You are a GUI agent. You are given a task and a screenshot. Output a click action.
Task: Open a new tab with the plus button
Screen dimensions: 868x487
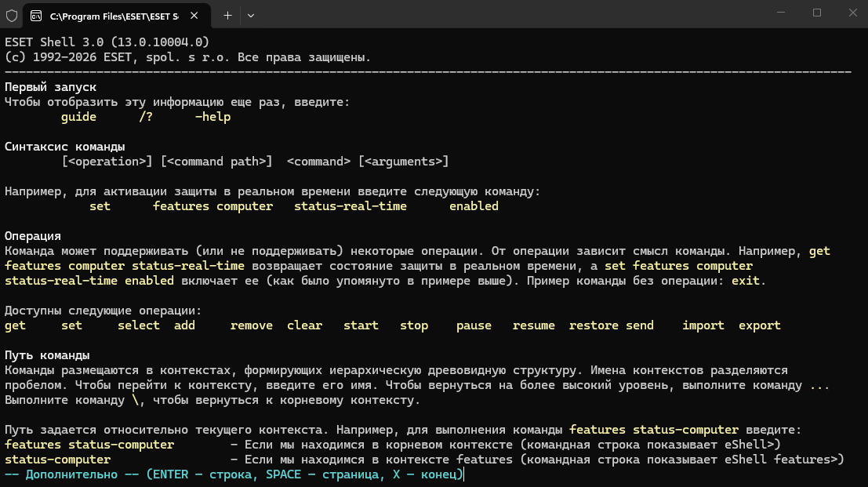coord(227,16)
